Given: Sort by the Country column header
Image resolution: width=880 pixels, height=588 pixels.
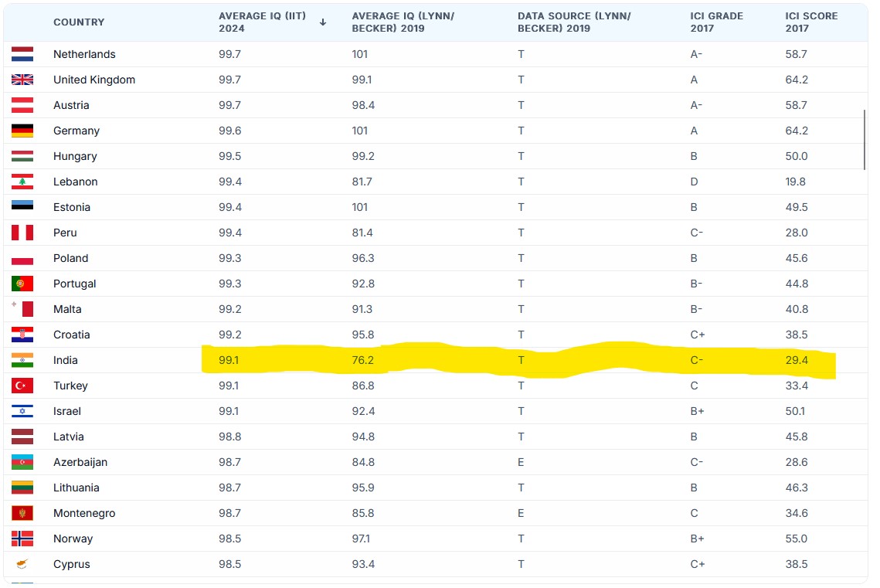Looking at the screenshot, I should click(79, 22).
